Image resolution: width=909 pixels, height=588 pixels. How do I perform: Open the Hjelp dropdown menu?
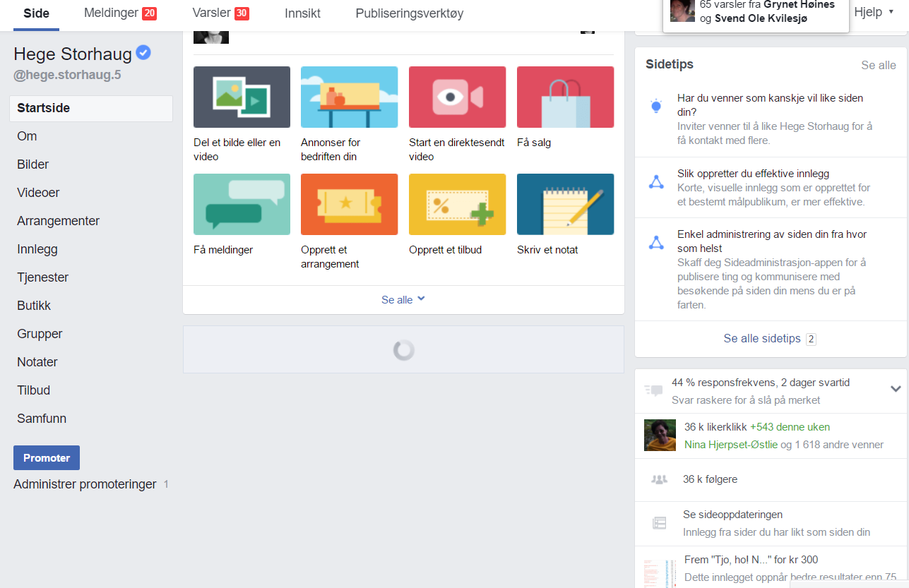click(x=874, y=12)
